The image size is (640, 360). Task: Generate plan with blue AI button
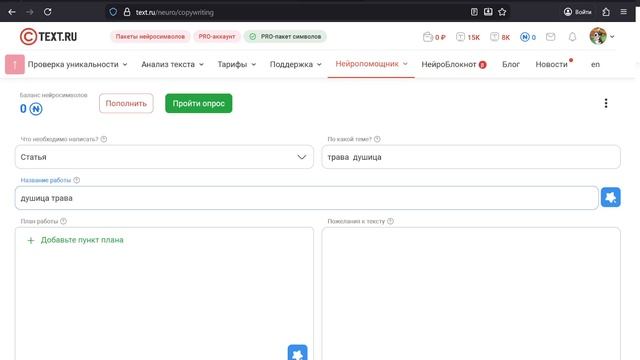click(x=298, y=353)
